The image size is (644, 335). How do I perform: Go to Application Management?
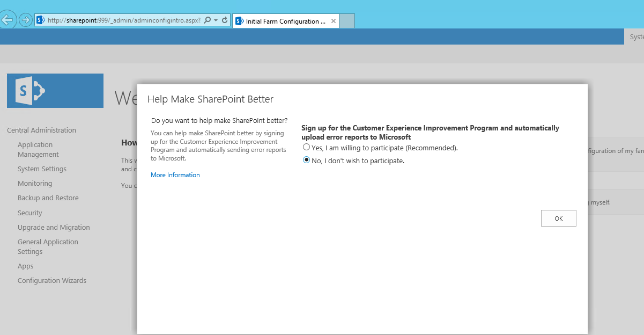click(x=38, y=149)
